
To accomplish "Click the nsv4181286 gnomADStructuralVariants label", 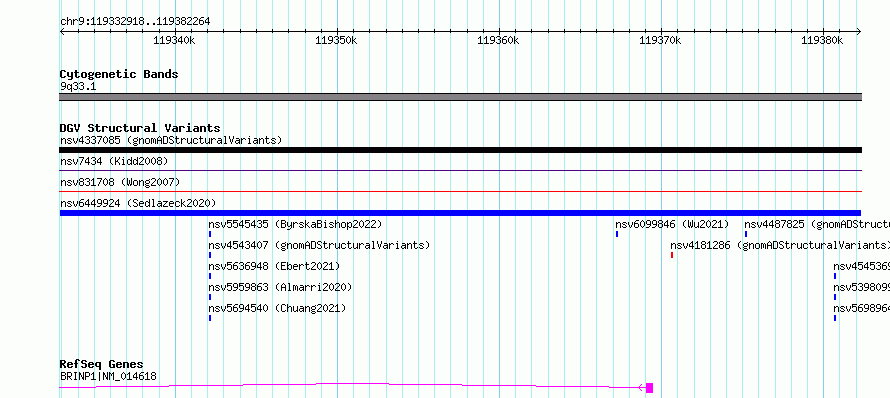I will (x=780, y=245).
